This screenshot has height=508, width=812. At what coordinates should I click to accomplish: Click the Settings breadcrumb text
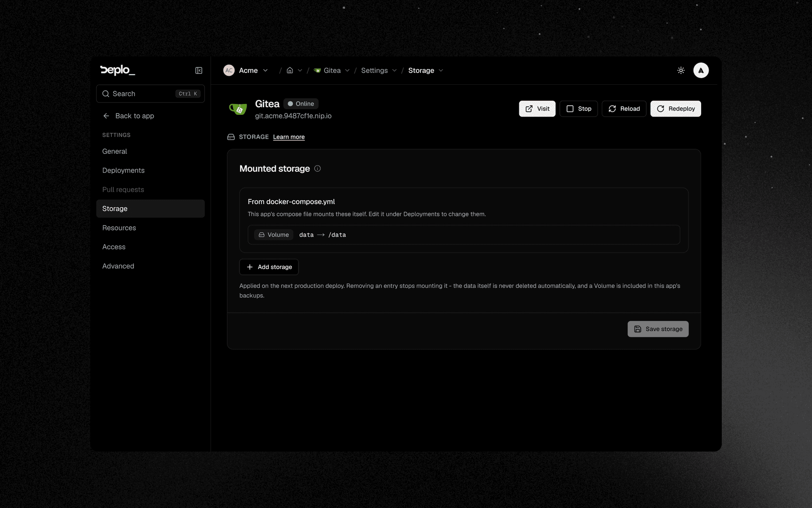(x=375, y=71)
